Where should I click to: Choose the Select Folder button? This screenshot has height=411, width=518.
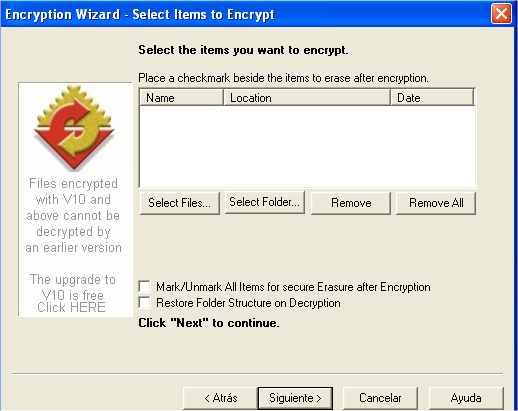265,202
